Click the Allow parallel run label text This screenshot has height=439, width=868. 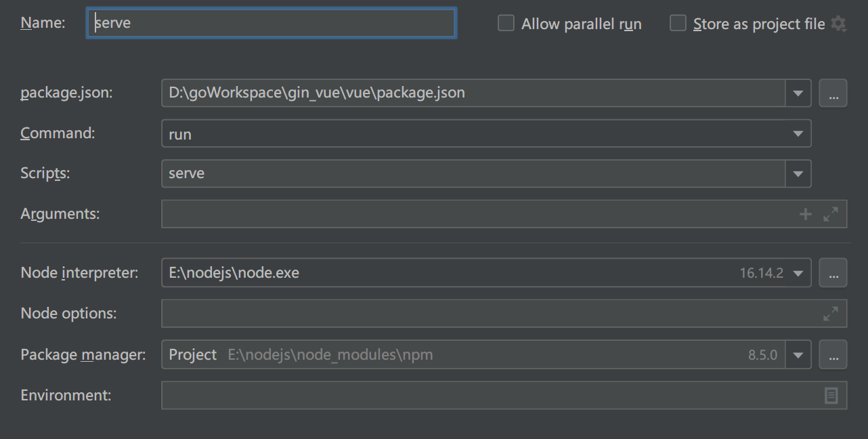tap(581, 24)
